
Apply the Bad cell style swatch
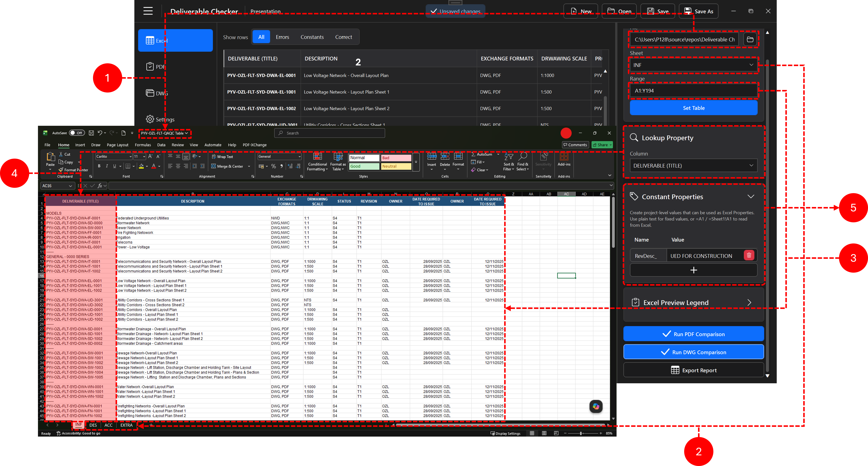(x=396, y=158)
